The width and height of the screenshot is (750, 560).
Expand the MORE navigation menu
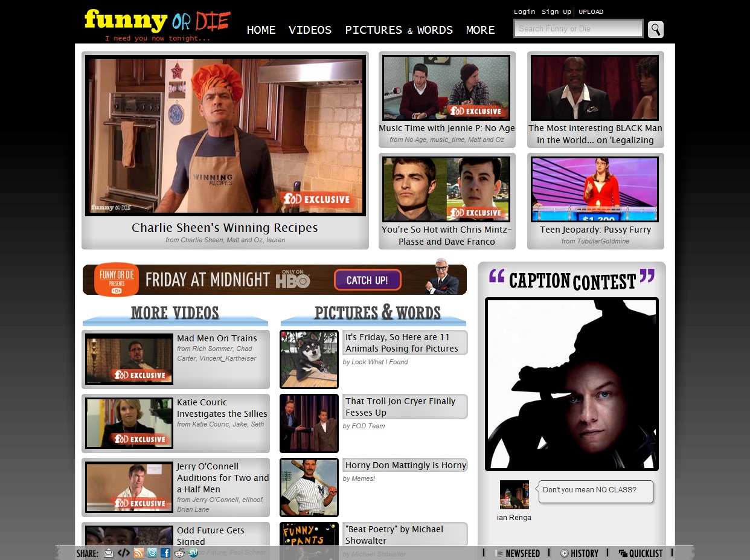[x=480, y=30]
